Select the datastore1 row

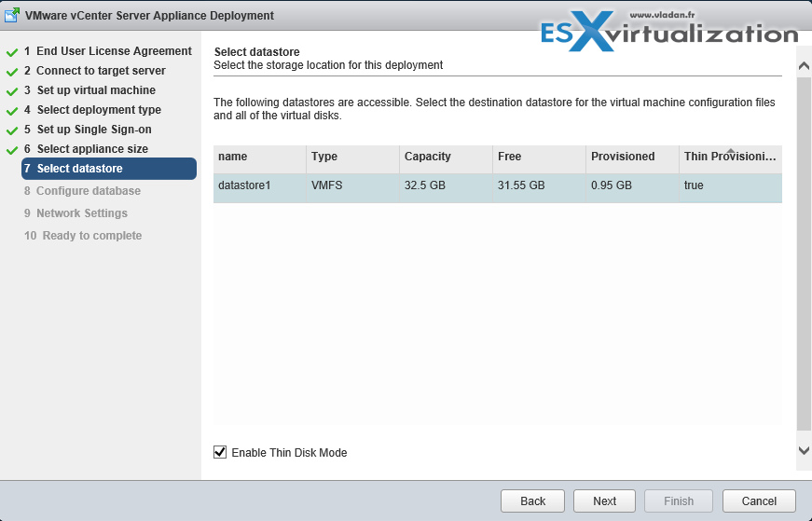[498, 188]
